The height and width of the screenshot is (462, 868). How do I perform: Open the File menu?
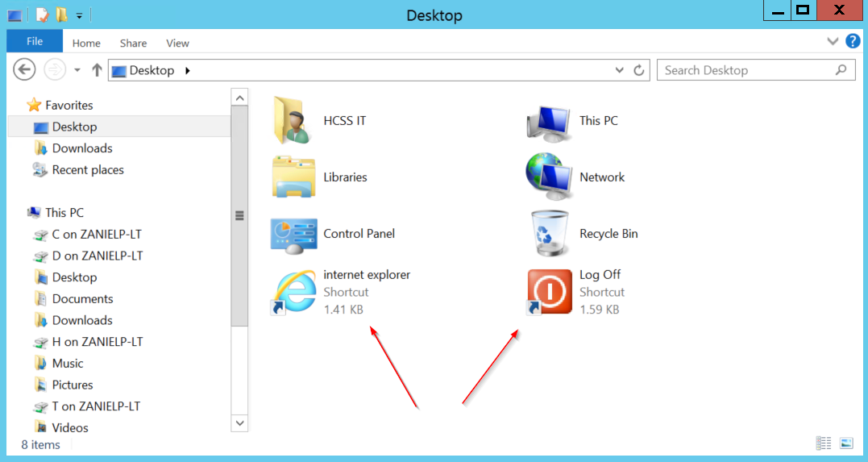[35, 41]
